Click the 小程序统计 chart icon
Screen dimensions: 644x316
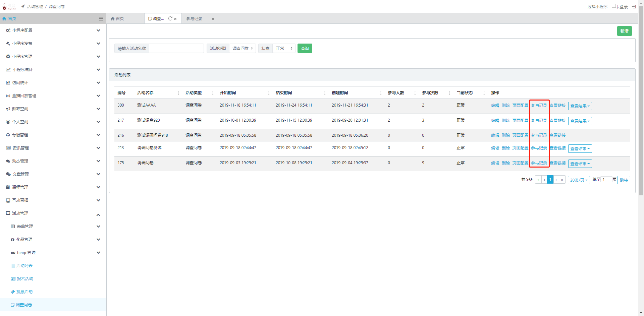(8, 70)
